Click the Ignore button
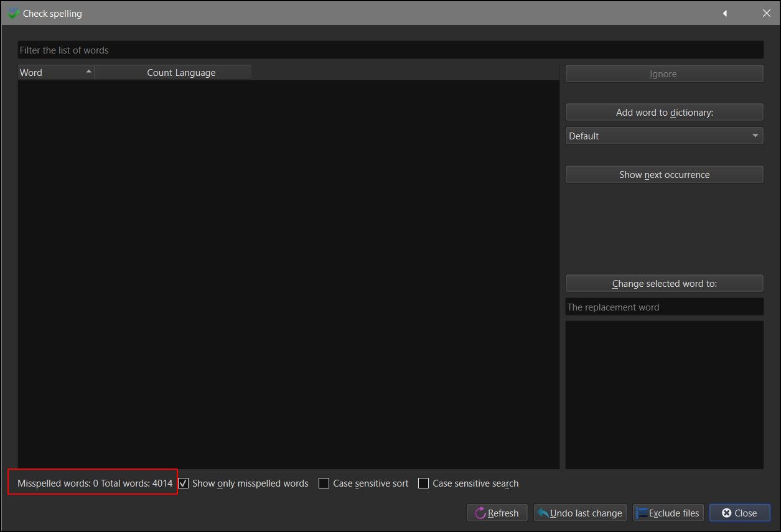Image resolution: width=781 pixels, height=532 pixels. pyautogui.click(x=664, y=73)
